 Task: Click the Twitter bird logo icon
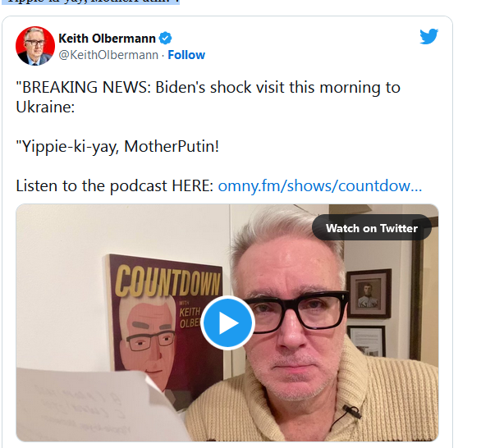pyautogui.click(x=428, y=36)
